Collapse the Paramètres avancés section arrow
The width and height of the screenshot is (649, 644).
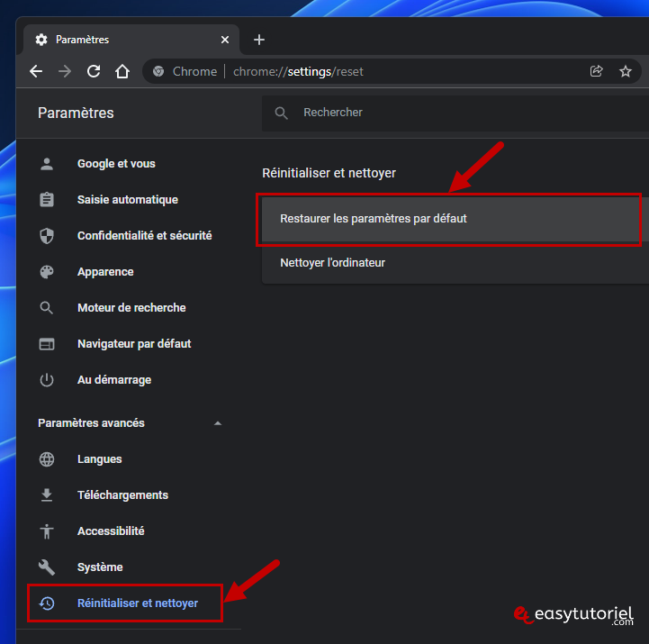(218, 423)
